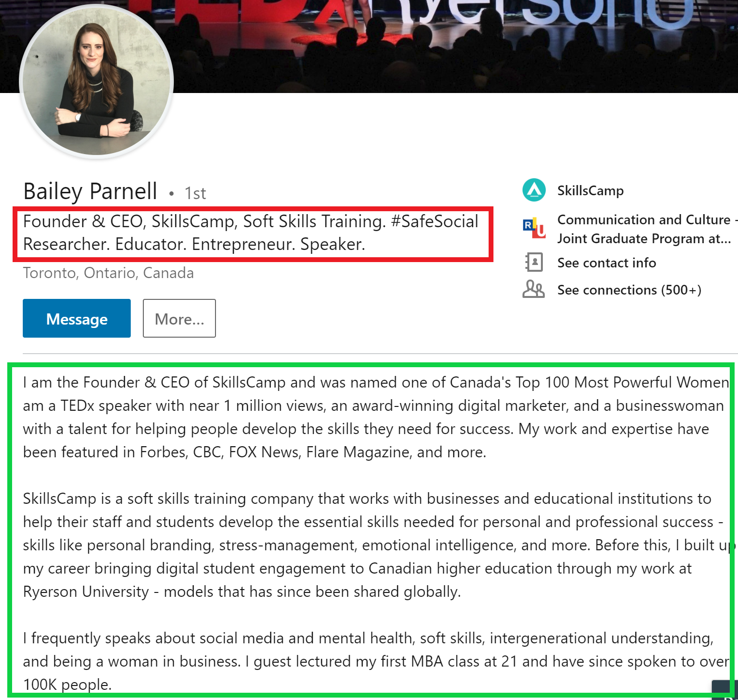Click the contact info address book icon

[534, 262]
